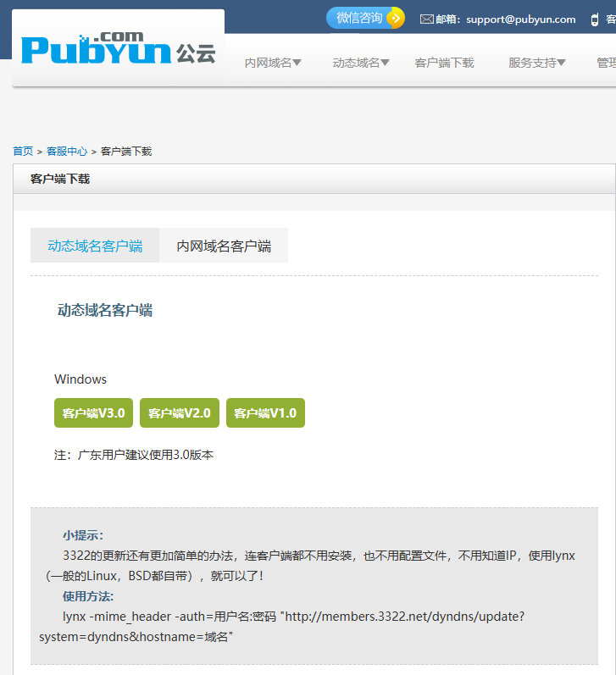
Task: Click the support@pubyun.com email address
Action: coord(521,19)
